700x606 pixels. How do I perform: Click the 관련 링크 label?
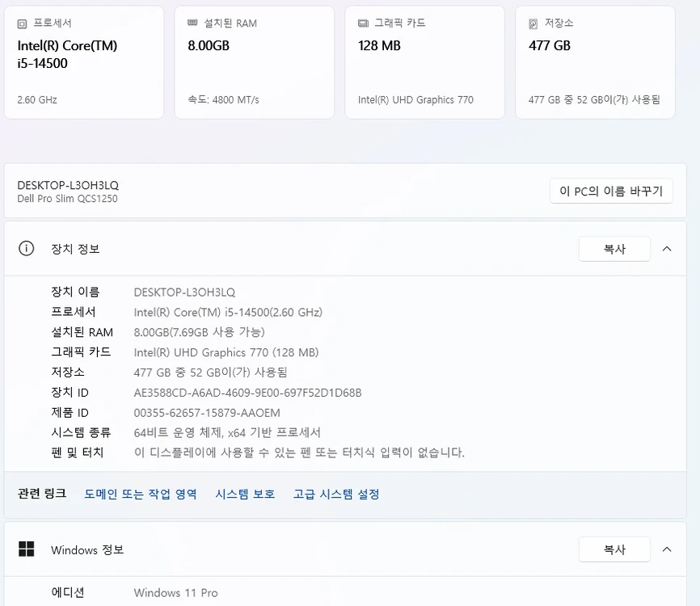(x=42, y=494)
